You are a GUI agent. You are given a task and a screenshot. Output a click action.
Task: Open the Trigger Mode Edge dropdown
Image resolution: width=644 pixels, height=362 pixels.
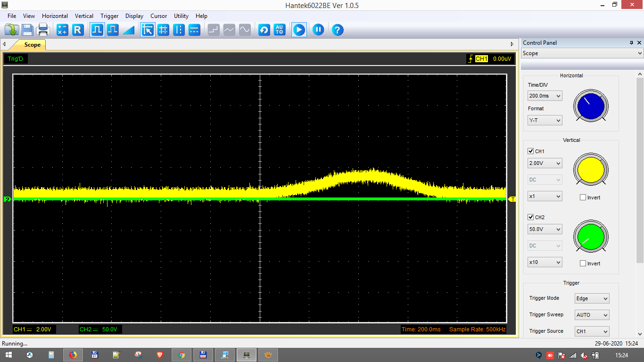coord(592,298)
